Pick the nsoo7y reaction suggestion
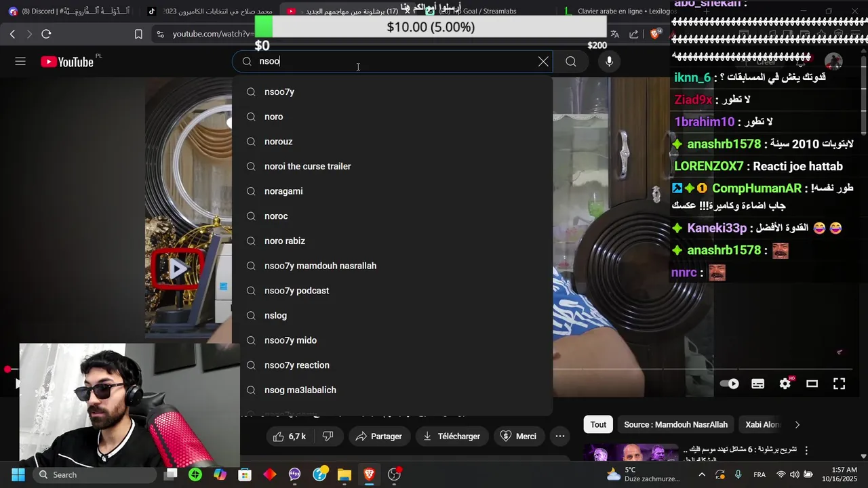 point(392,365)
